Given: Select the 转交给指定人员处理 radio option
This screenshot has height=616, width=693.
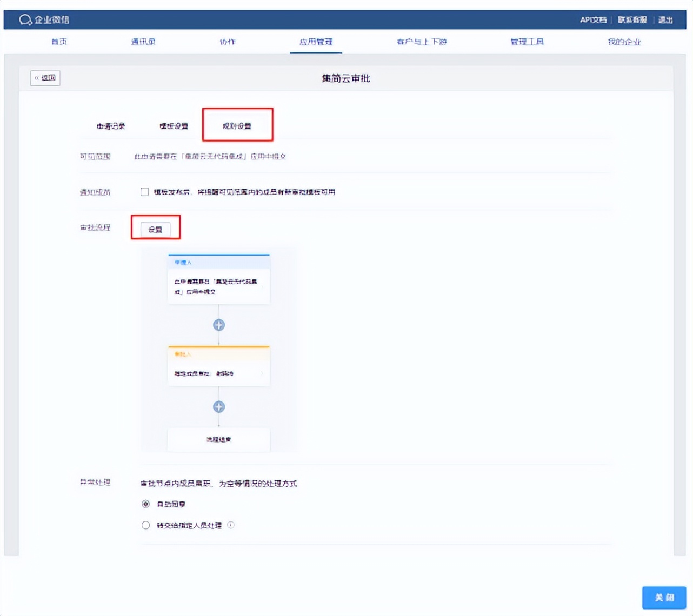Looking at the screenshot, I should tap(145, 525).
